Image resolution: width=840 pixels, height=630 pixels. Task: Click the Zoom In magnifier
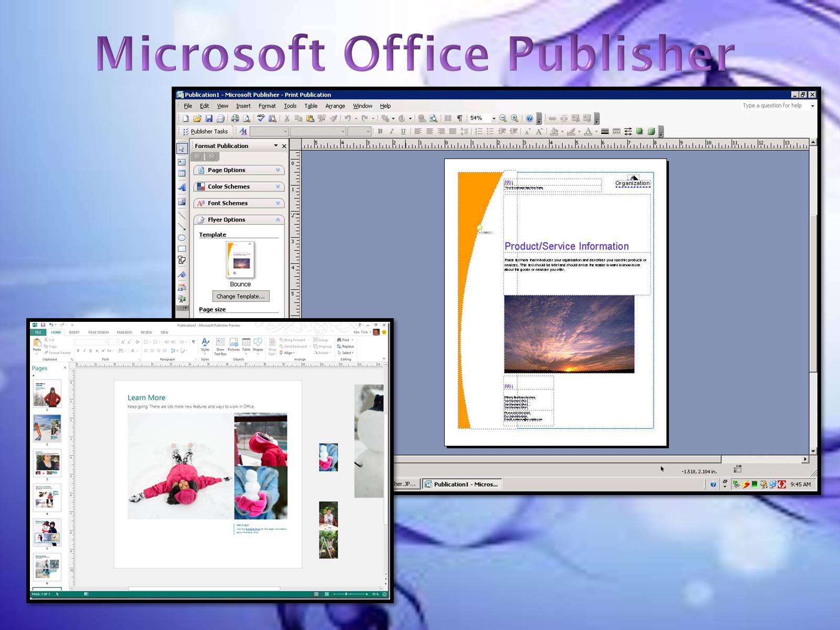[514, 119]
